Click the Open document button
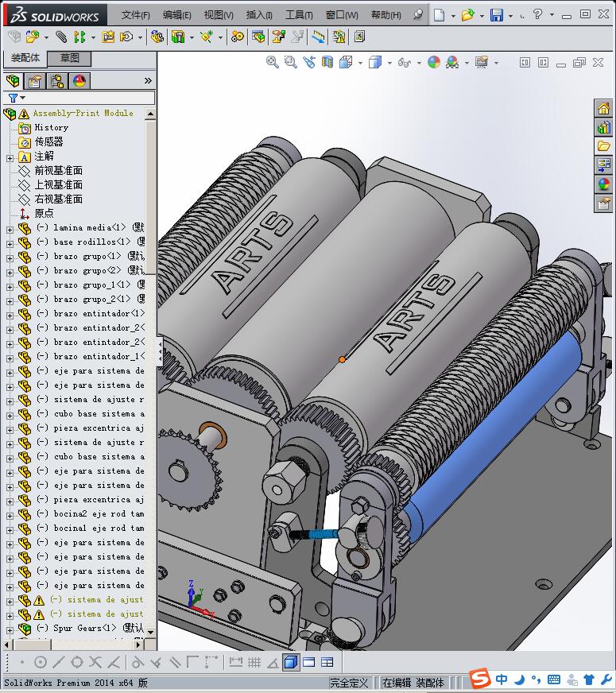The width and height of the screenshot is (616, 693). coord(467,15)
